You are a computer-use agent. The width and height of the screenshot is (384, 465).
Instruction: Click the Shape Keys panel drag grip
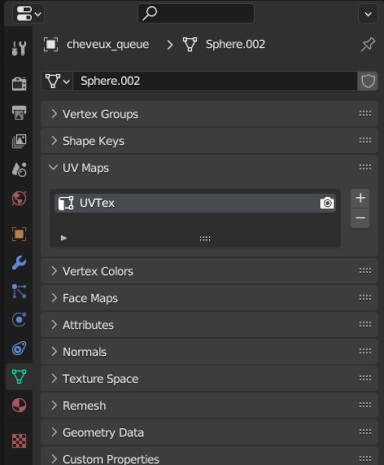point(365,140)
